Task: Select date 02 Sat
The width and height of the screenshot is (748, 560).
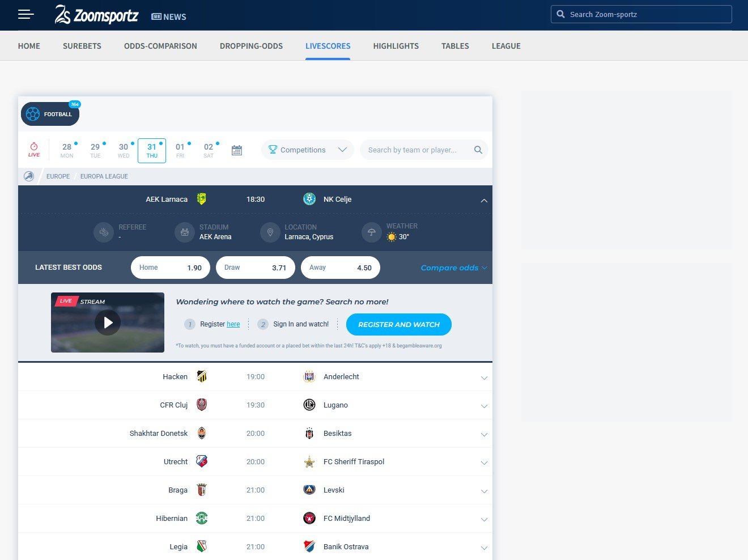Action: (209, 150)
